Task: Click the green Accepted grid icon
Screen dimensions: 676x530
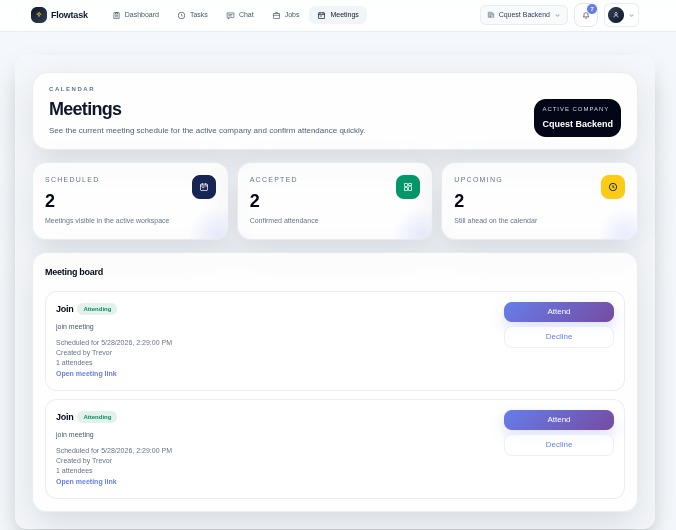Action: click(408, 187)
